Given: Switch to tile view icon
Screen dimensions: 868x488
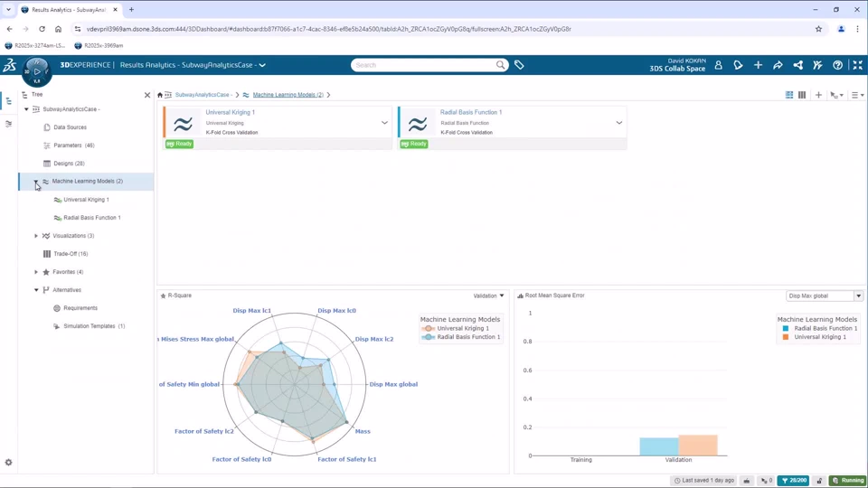Looking at the screenshot, I should (789, 95).
